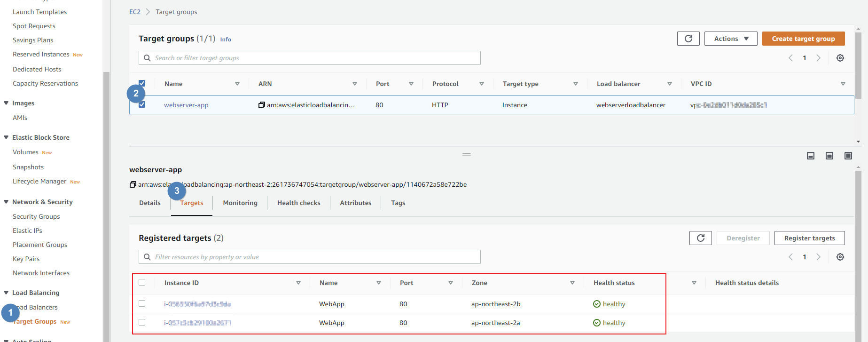Set details panel to half height
868x342 pixels.
829,156
